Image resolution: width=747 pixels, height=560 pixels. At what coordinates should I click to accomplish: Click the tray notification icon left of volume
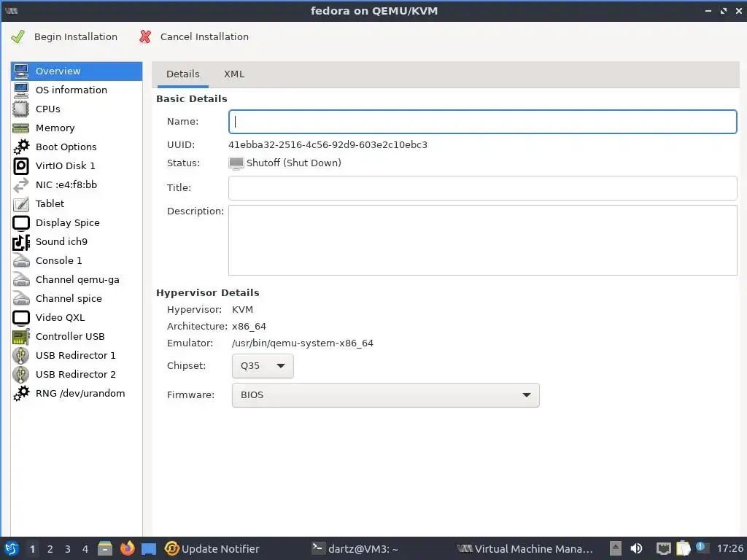616,548
